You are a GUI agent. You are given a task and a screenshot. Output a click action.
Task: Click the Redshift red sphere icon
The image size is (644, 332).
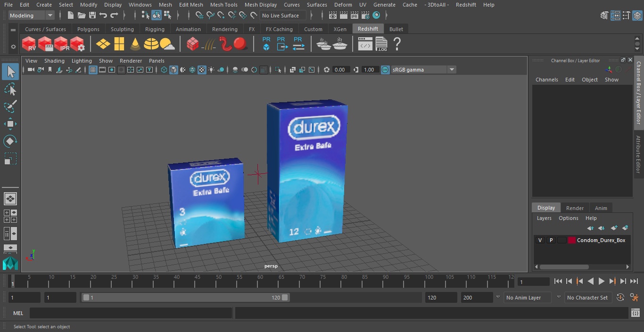tap(240, 44)
